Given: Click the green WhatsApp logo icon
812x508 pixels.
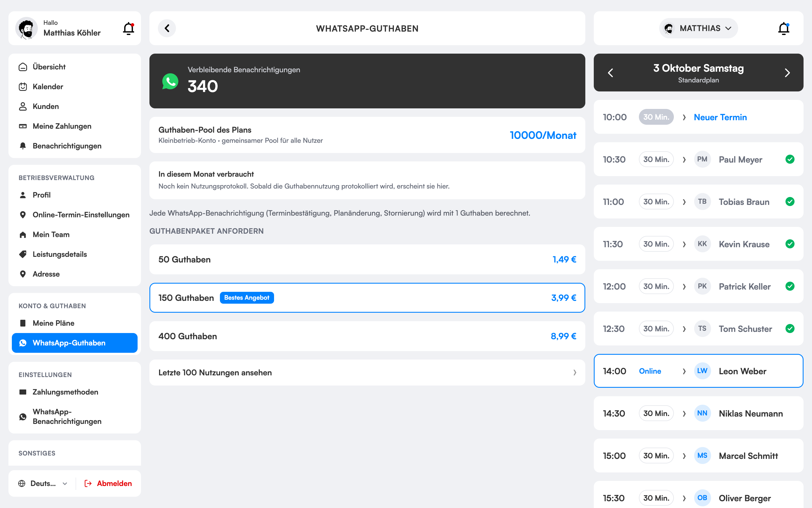Looking at the screenshot, I should (x=170, y=81).
